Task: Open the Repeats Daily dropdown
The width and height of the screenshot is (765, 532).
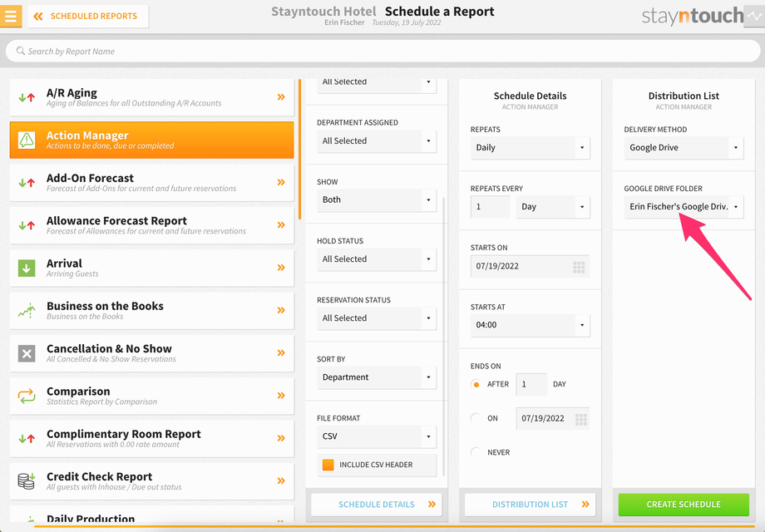Action: [x=531, y=148]
